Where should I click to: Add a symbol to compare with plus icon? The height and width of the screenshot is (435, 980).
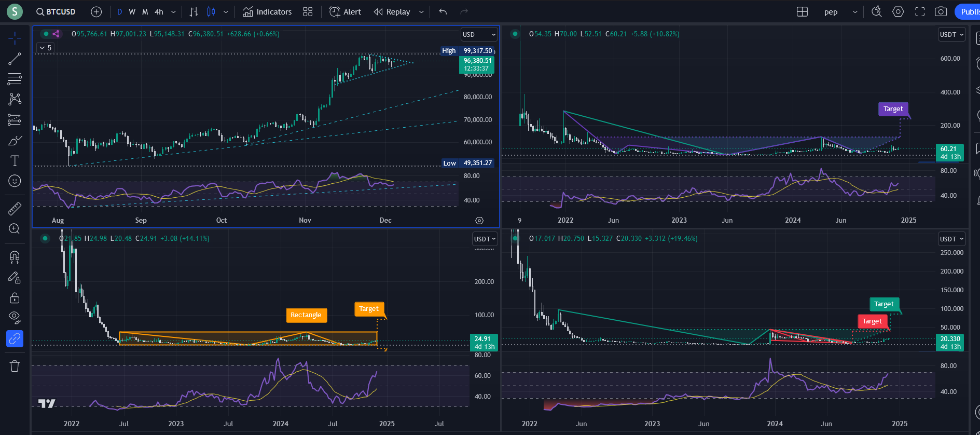(96, 11)
